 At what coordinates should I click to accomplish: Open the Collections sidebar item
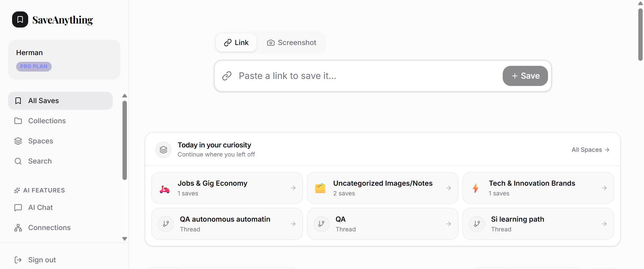47,121
